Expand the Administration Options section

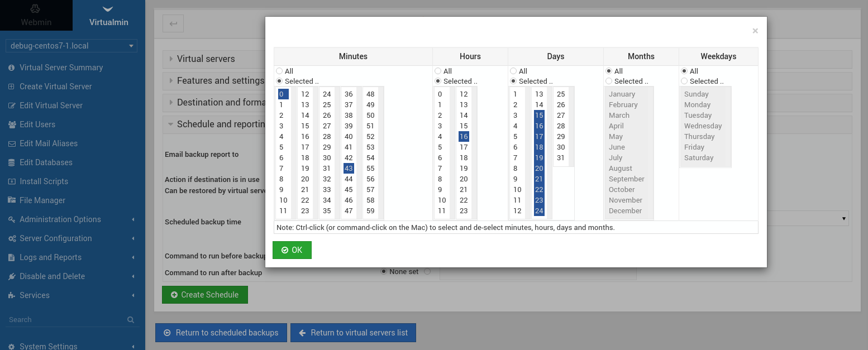[59, 219]
